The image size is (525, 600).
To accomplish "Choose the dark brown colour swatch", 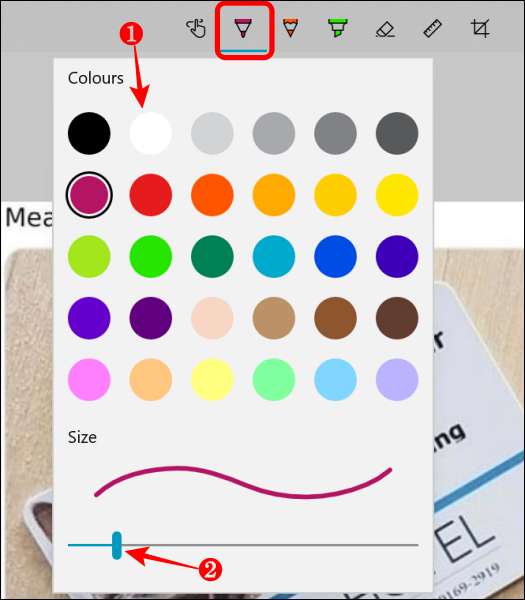I will click(x=397, y=318).
